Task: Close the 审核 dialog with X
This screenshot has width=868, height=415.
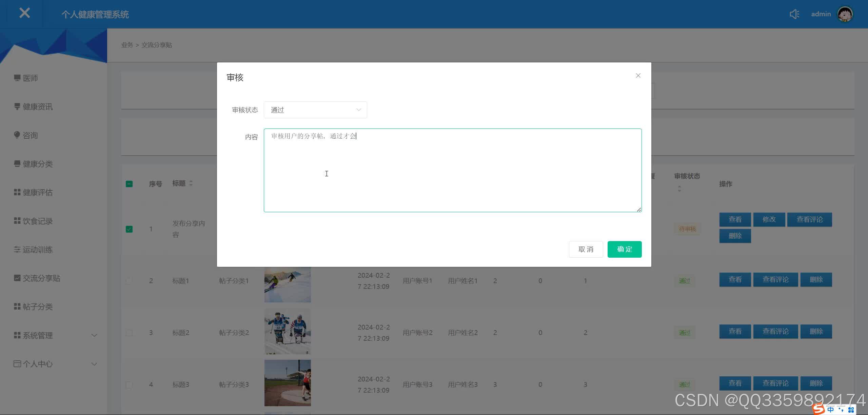Action: (x=638, y=76)
